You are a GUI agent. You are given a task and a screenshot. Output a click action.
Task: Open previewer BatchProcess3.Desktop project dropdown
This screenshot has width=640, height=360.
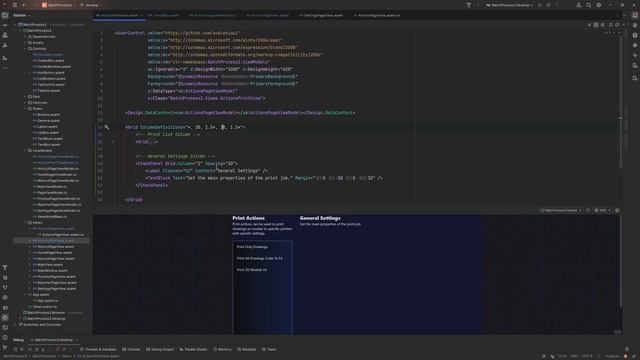(x=561, y=210)
